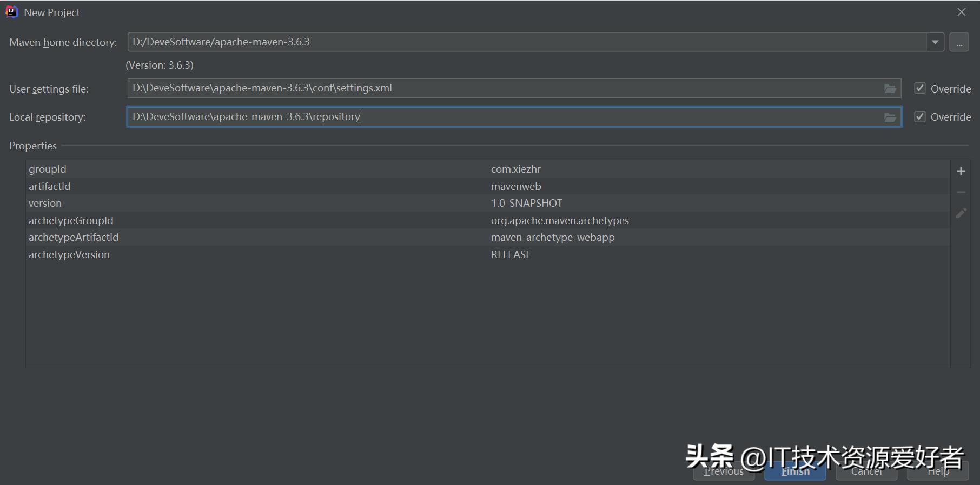Focus the Local repository path field
Viewport: 980px width, 485px height.
coord(514,116)
